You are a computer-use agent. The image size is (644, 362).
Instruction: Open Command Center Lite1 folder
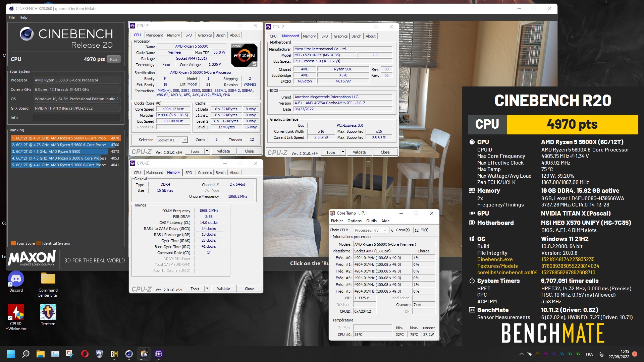coord(48,285)
